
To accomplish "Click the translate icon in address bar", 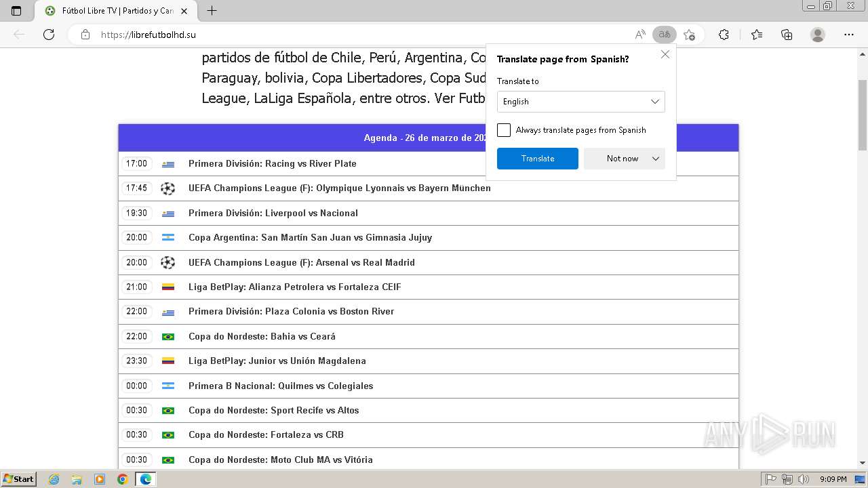I will [665, 35].
